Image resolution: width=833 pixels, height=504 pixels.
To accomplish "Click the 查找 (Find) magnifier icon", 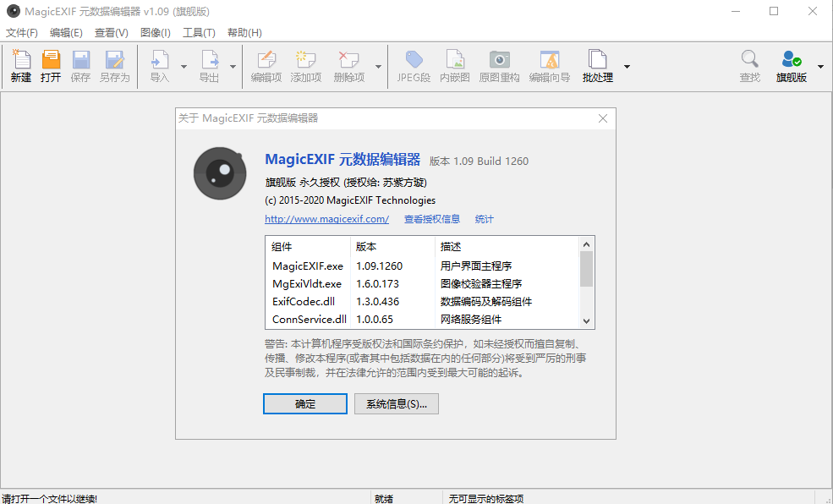I will coord(749,59).
